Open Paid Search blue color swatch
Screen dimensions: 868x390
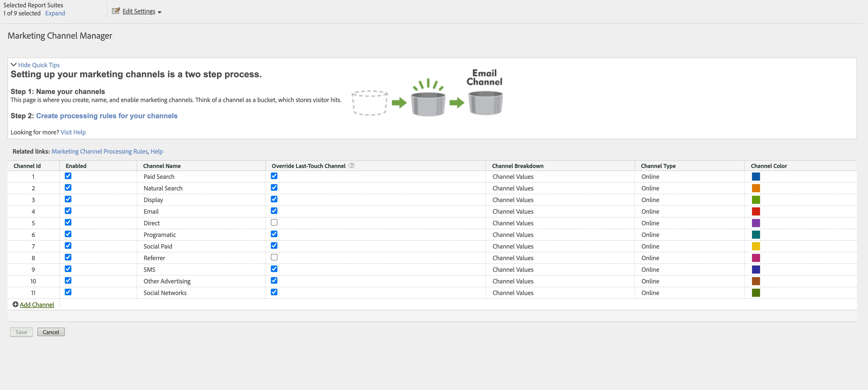(x=756, y=177)
